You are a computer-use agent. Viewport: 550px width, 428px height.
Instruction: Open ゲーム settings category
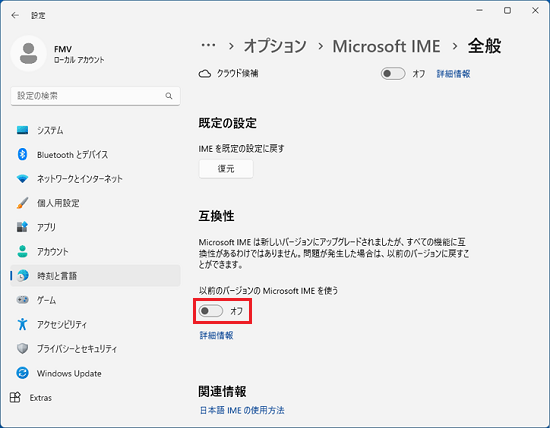click(95, 300)
